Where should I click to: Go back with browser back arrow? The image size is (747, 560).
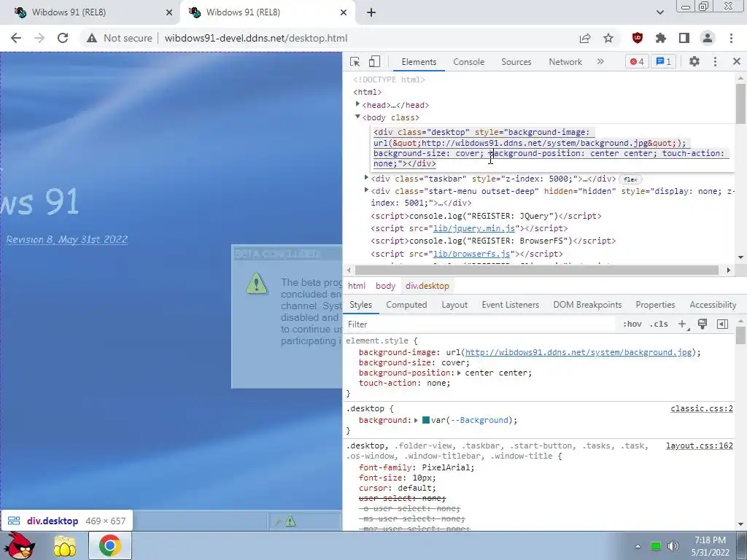pos(16,38)
